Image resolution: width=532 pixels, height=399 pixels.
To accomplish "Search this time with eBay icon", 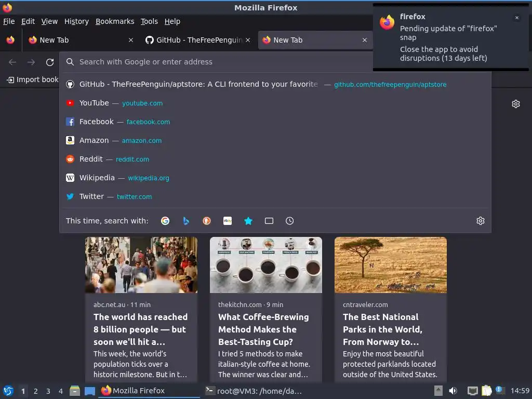I will [x=228, y=221].
